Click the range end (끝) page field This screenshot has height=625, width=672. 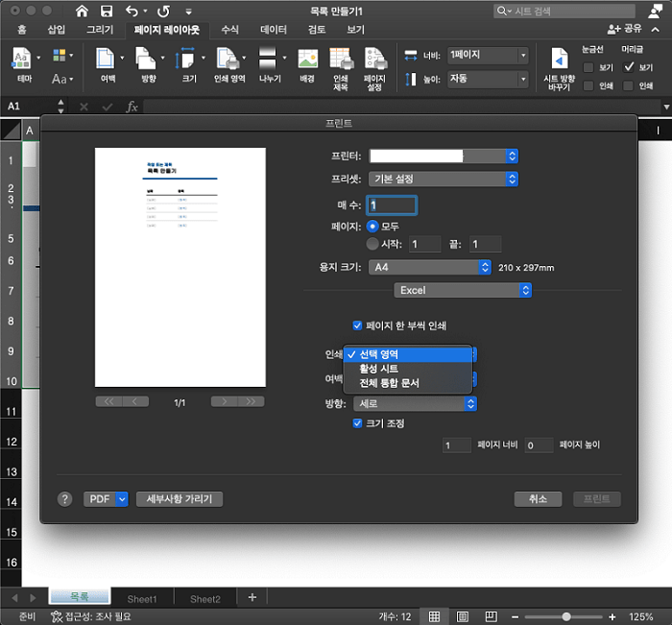[x=485, y=245]
